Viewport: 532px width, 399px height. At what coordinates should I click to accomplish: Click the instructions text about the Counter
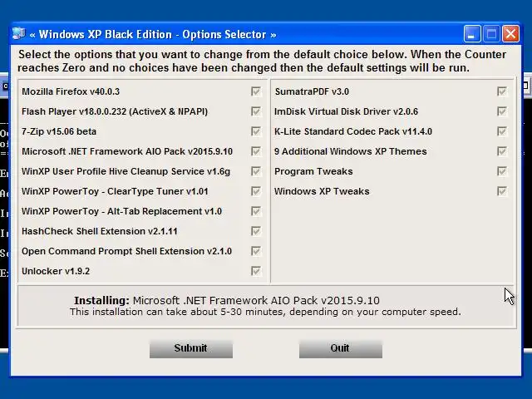[x=262, y=61]
